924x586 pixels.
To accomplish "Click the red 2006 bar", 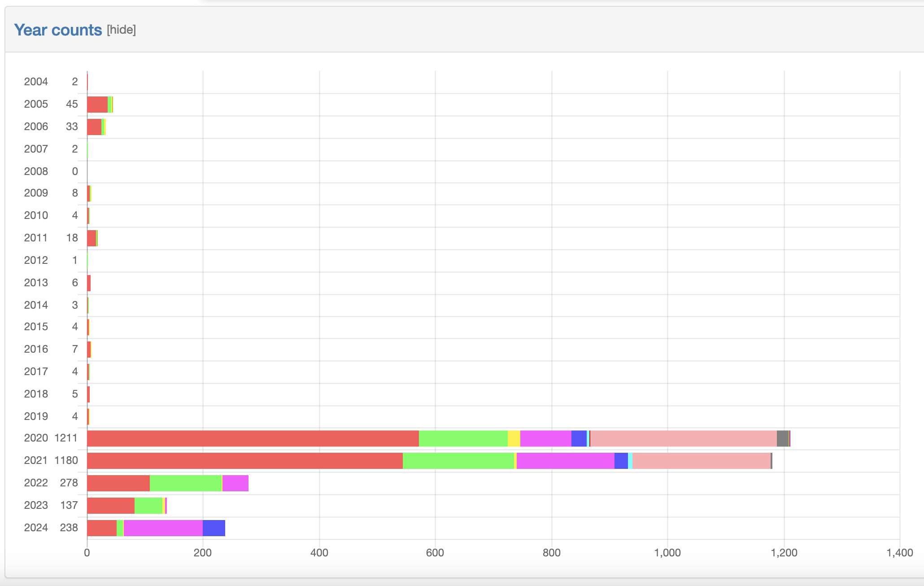I will click(94, 127).
